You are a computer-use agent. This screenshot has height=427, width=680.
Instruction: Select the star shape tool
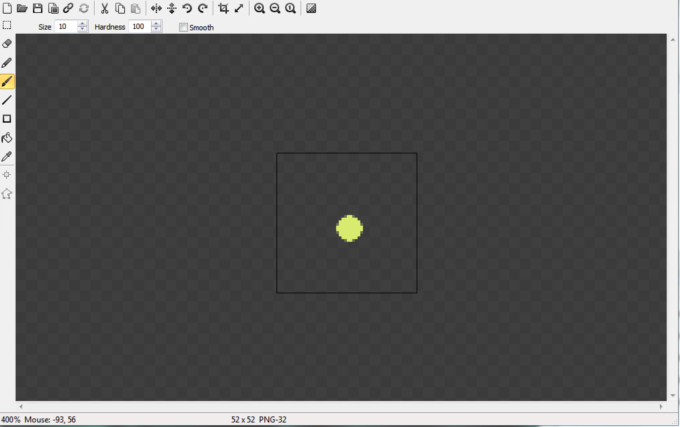click(7, 194)
